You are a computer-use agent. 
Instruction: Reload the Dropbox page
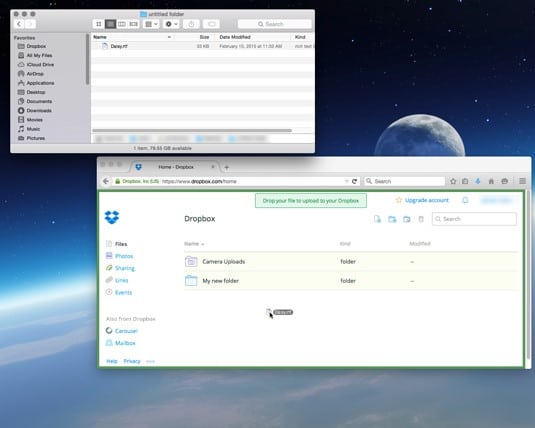tap(355, 181)
